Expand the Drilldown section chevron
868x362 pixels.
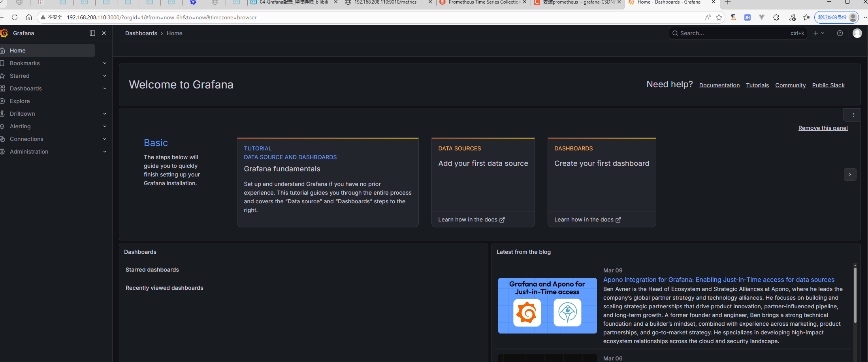click(x=105, y=114)
